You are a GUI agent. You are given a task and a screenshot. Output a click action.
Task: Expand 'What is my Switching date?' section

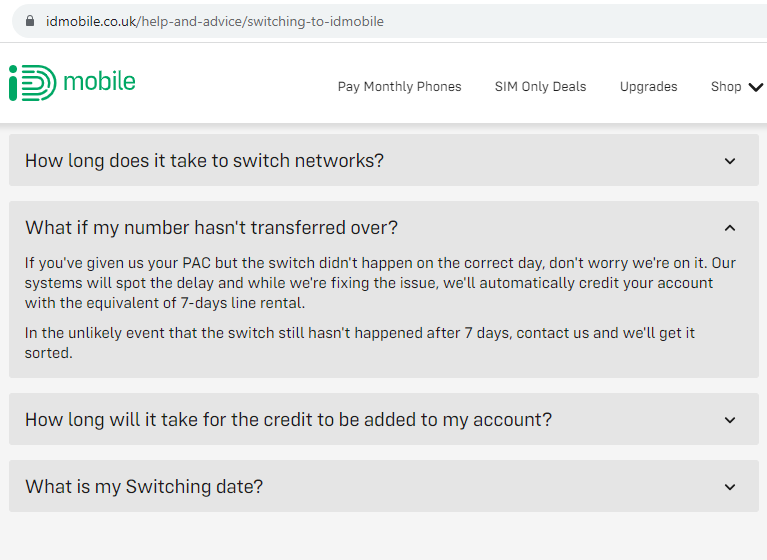coord(384,487)
